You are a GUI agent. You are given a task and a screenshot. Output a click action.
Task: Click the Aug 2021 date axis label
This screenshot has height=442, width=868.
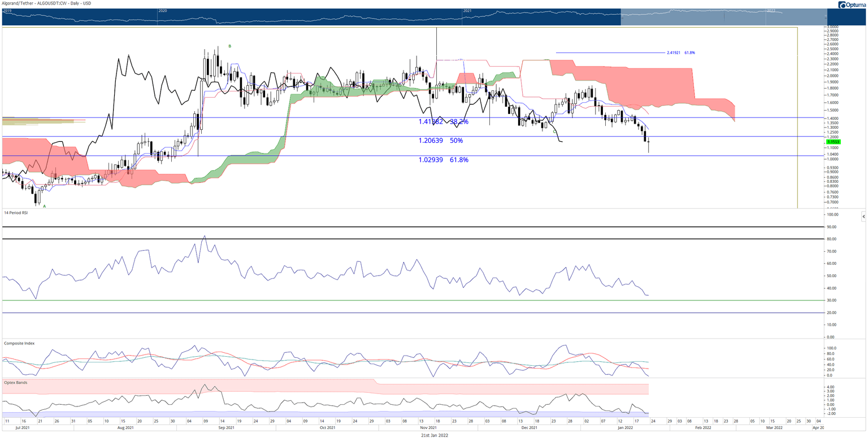click(x=125, y=428)
